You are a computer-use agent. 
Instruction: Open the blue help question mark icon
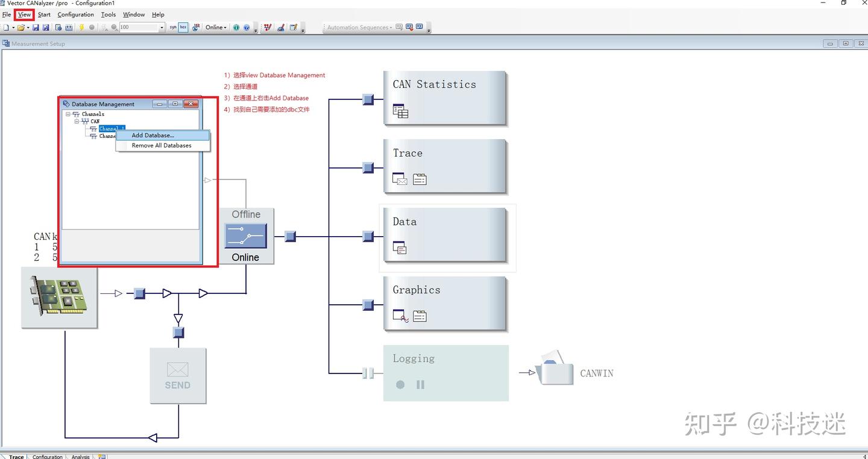247,27
